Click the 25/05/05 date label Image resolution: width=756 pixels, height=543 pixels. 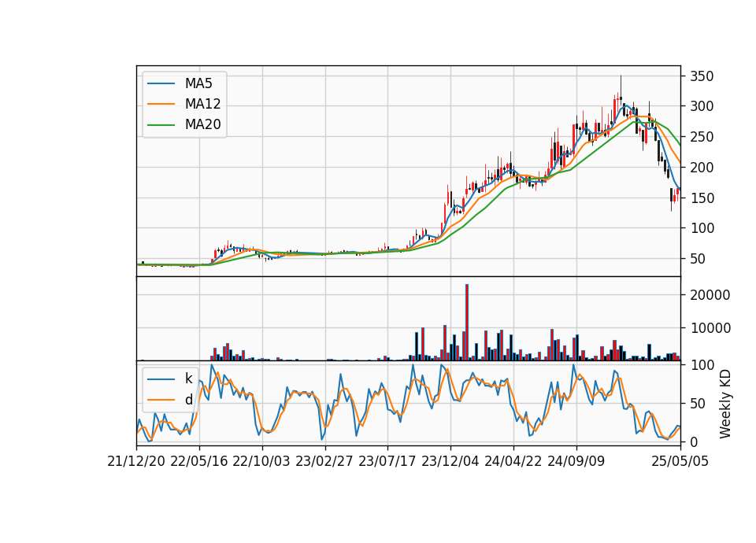coord(680,461)
